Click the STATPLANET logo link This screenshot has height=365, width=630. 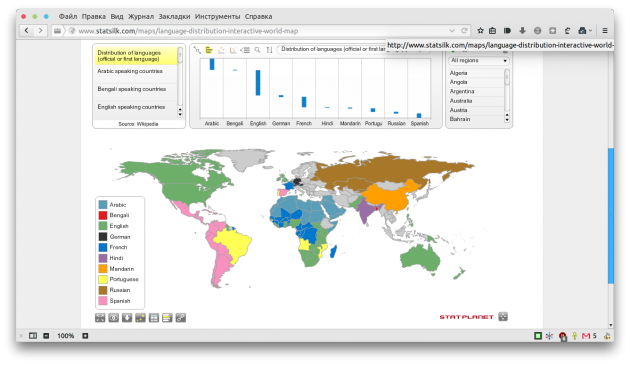[x=466, y=317]
